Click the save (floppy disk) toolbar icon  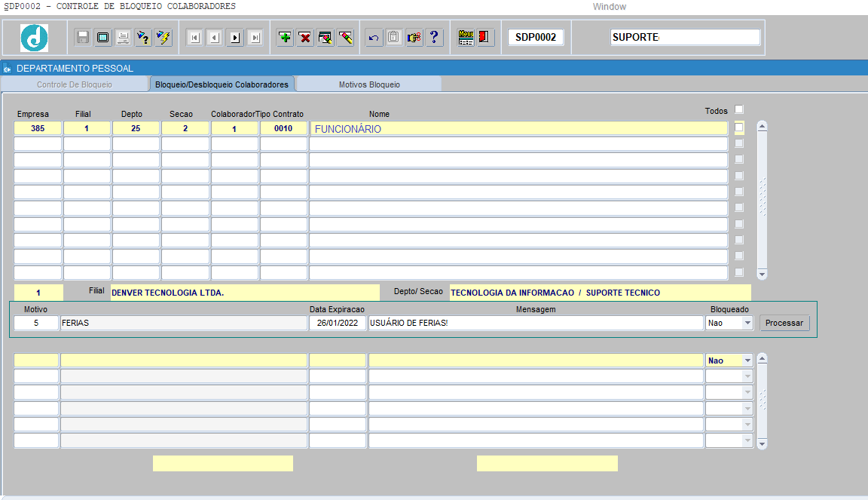click(x=82, y=37)
